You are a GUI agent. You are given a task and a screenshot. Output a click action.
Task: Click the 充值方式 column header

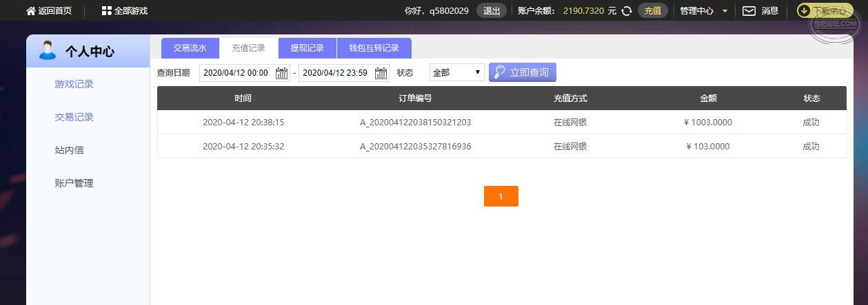570,98
